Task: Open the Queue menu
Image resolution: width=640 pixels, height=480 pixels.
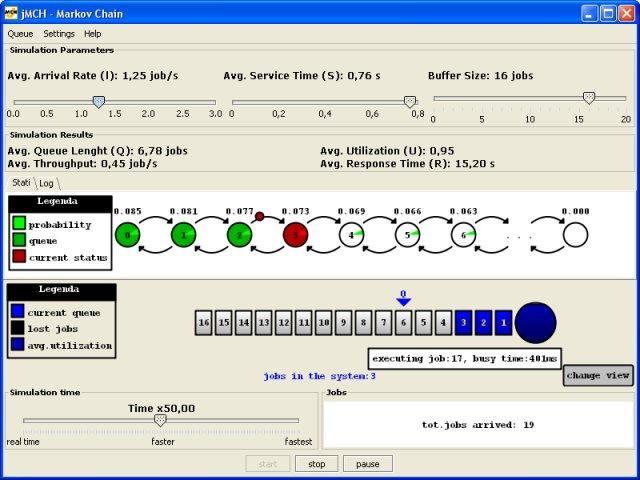Action: point(20,34)
